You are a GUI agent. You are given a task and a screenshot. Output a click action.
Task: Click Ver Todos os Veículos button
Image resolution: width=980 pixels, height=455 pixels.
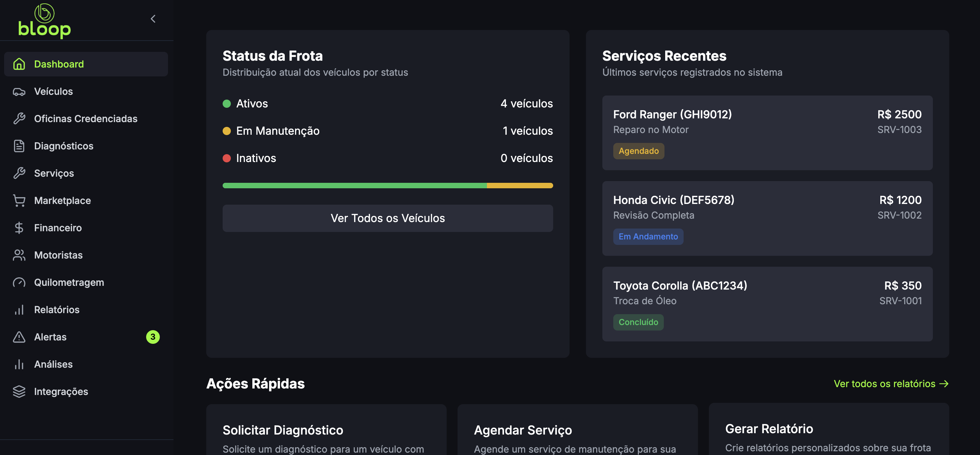tap(388, 218)
